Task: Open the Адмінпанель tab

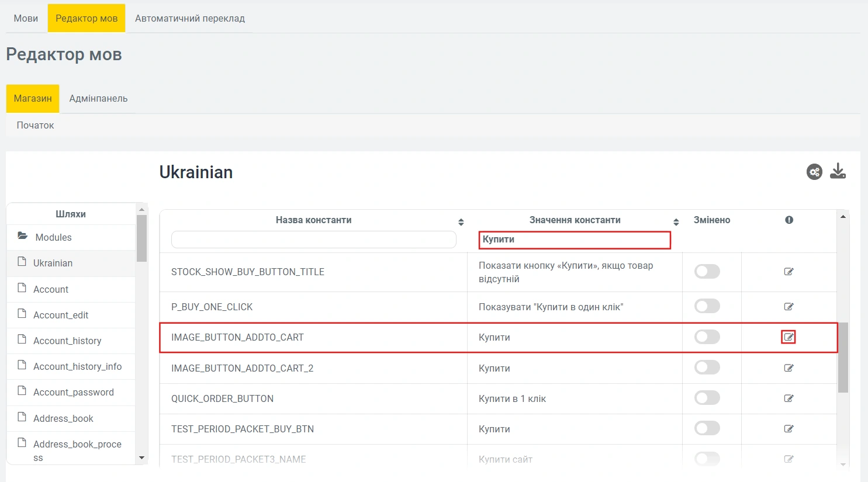Action: (x=98, y=98)
